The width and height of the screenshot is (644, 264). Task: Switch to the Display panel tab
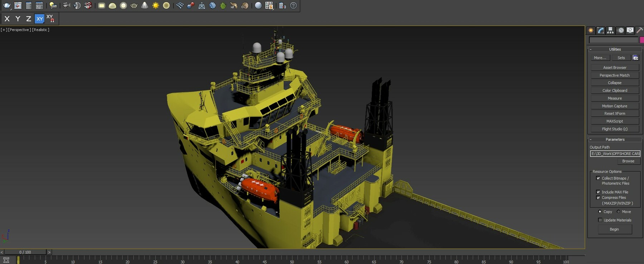pos(630,30)
